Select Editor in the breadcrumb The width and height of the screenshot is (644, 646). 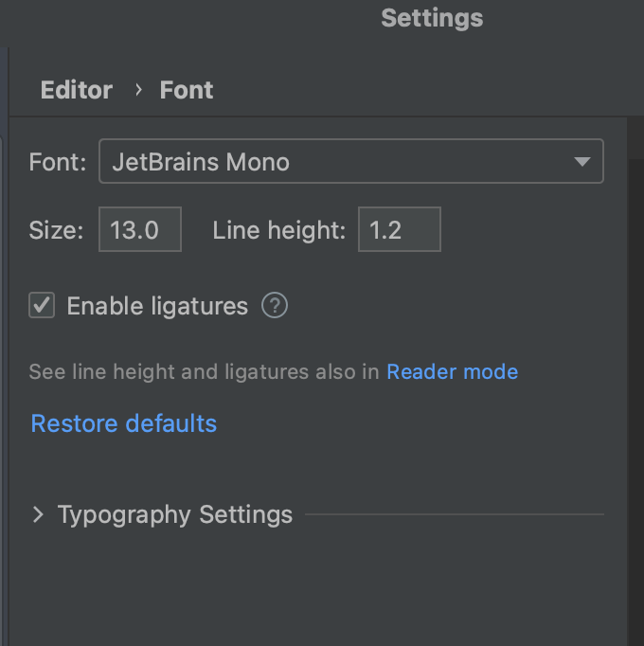click(76, 90)
